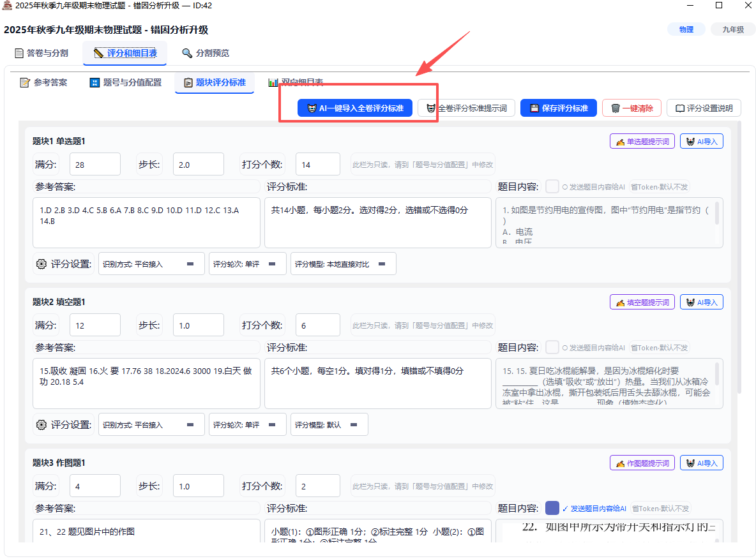Expand 评分模型: 本地直接对比 dropdown
This screenshot has height=559, width=756.
coord(344,264)
